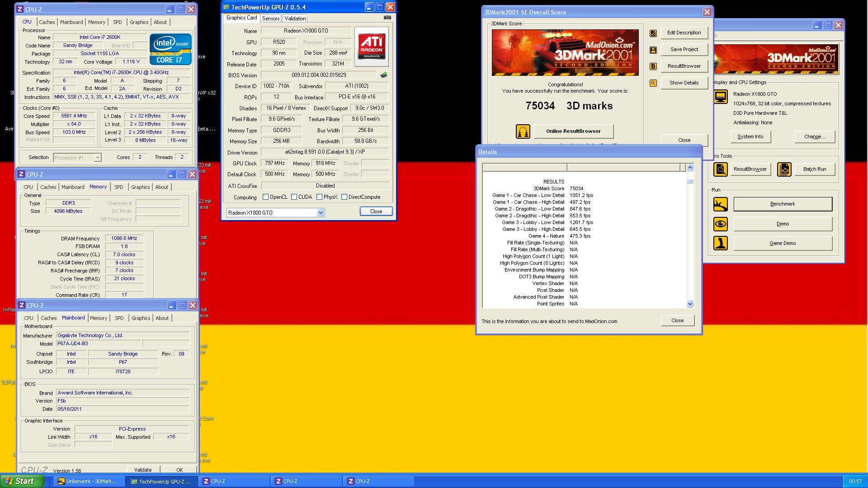Switch to the Caches tab in top CPU-Z
Image resolution: width=868 pixels, height=488 pixels.
[47, 22]
